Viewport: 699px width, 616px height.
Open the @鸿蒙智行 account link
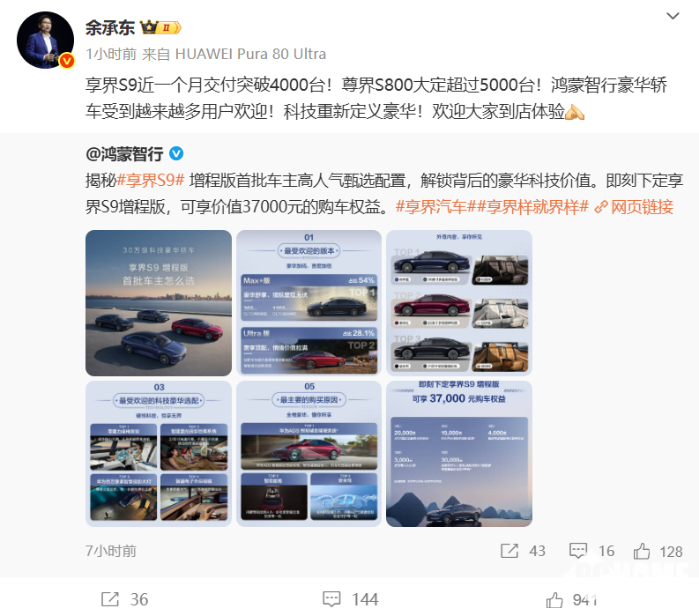click(124, 154)
